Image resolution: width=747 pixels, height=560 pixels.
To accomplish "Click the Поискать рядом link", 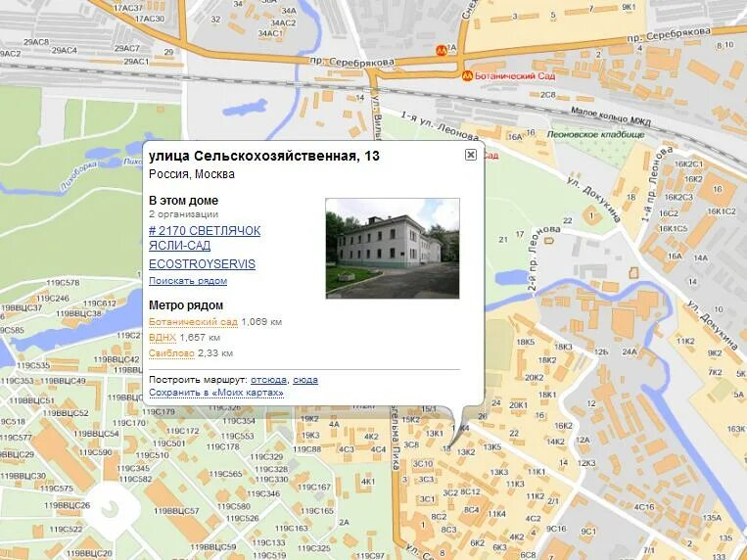I will (188, 281).
